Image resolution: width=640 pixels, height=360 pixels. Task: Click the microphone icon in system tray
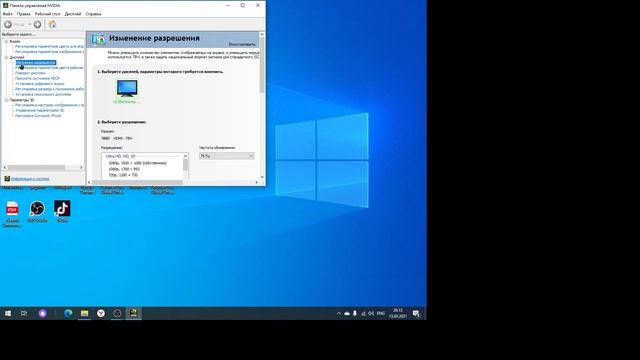pyautogui.click(x=355, y=313)
